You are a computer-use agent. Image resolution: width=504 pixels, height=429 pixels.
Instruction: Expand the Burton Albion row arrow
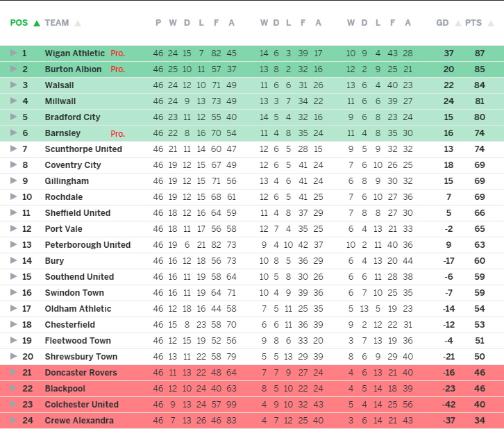click(x=13, y=69)
